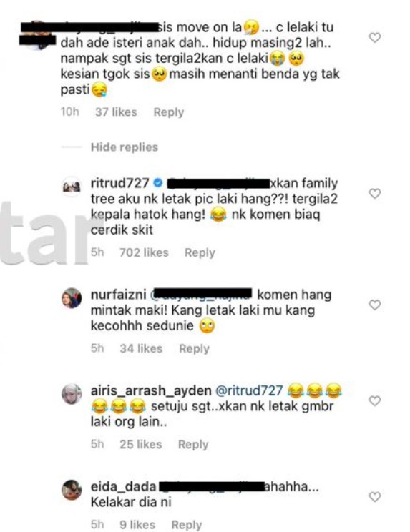410x532 pixels.
Task: View 34 likes on nurfaizni's comment
Action: pyautogui.click(x=141, y=349)
